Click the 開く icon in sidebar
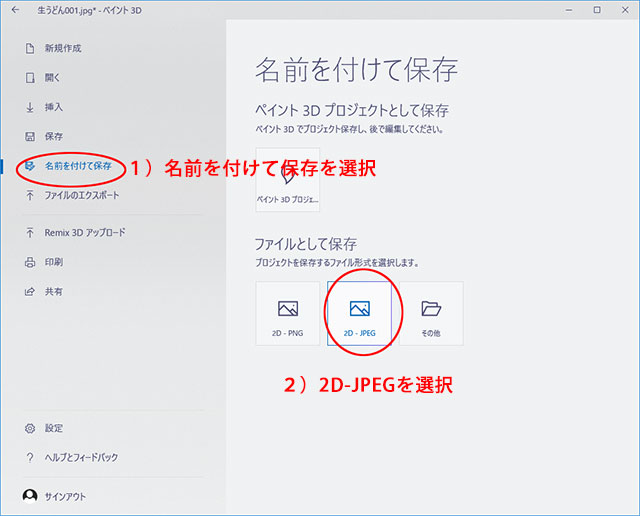Screen dimensions: 640x516 pos(30,78)
